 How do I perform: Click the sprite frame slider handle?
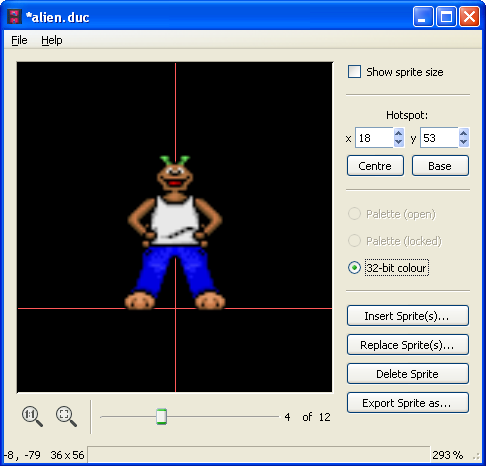[x=161, y=416]
